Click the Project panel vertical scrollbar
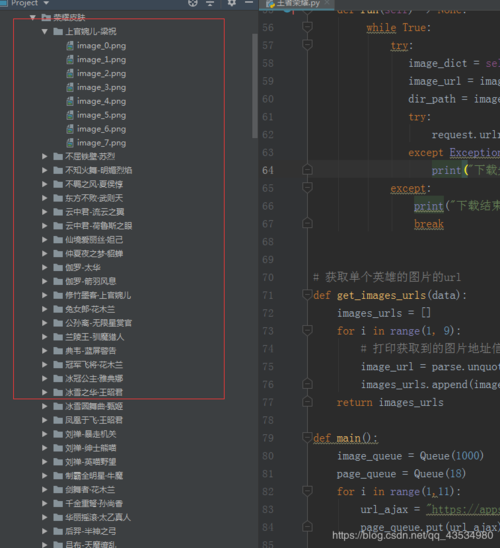 tap(254, 86)
